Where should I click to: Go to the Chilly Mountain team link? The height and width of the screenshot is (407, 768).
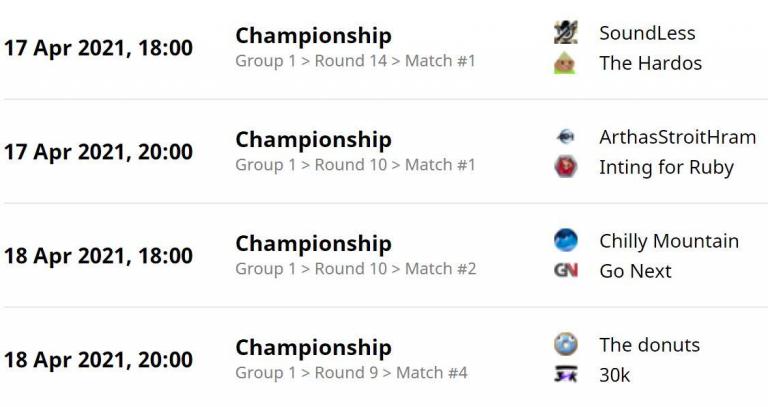(669, 240)
